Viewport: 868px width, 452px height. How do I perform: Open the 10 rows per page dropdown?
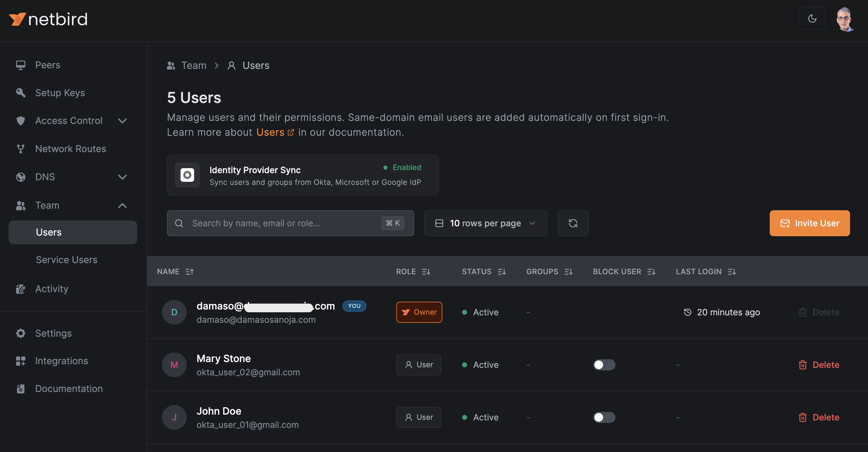click(485, 223)
